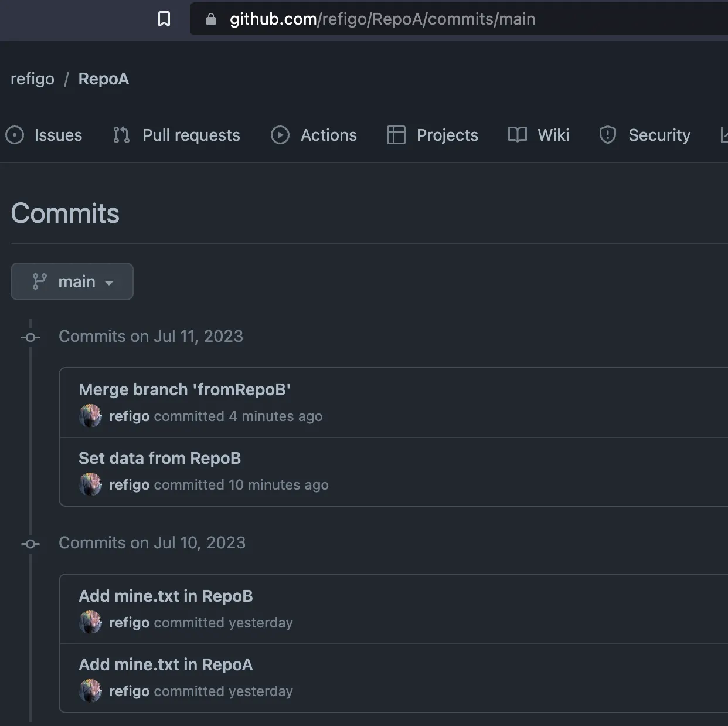The width and height of the screenshot is (728, 726).
Task: Click the padlock site security icon
Action: [211, 19]
